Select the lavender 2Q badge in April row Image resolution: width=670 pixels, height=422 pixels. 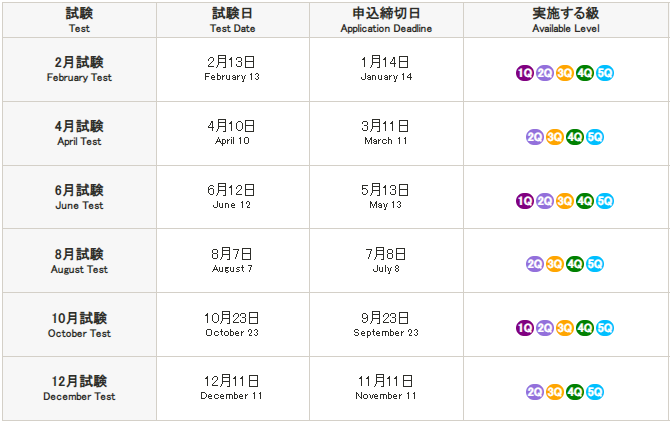point(535,137)
